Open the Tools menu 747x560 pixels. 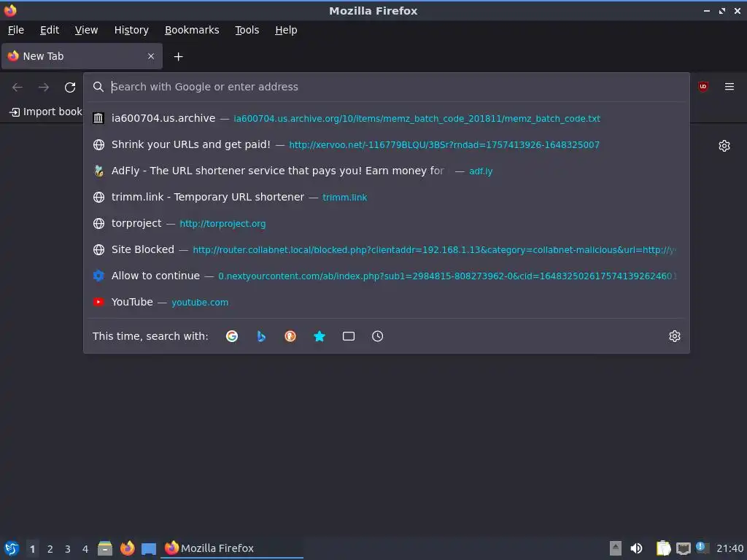click(247, 30)
